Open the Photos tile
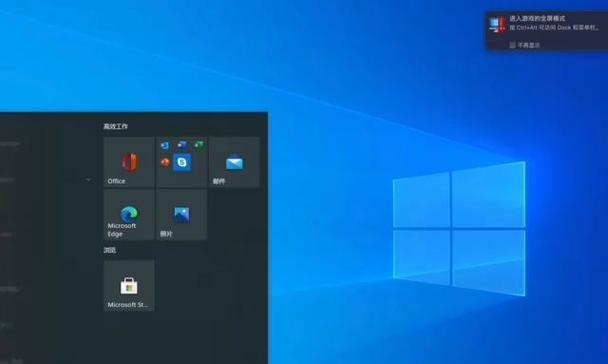This screenshot has width=608, height=364. [x=181, y=214]
